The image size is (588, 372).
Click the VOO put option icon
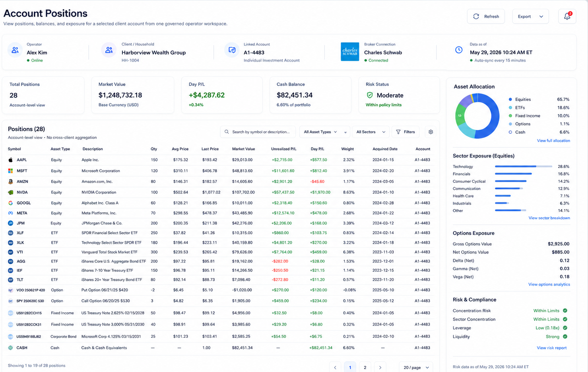11,290
